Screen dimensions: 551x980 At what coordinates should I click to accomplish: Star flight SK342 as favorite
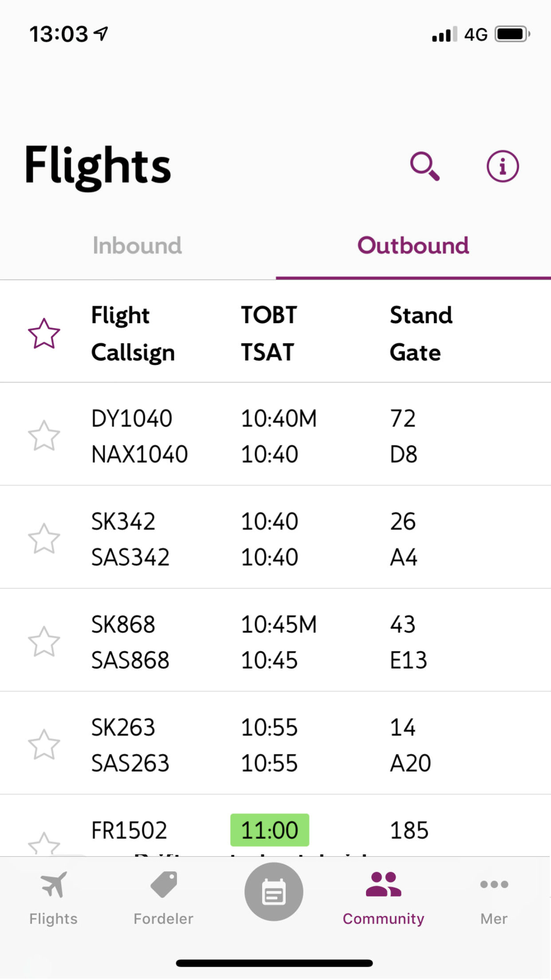click(x=44, y=539)
